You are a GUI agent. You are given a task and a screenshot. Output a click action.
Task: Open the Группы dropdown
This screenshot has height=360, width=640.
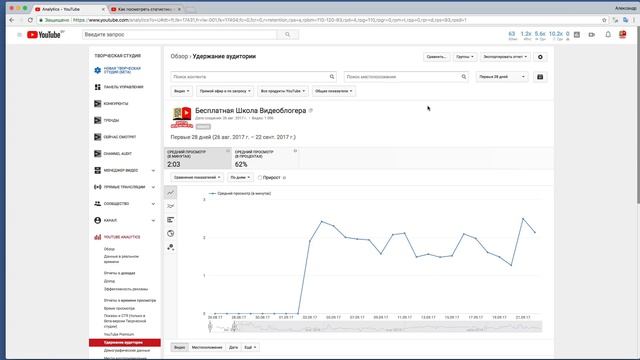pyautogui.click(x=465, y=57)
